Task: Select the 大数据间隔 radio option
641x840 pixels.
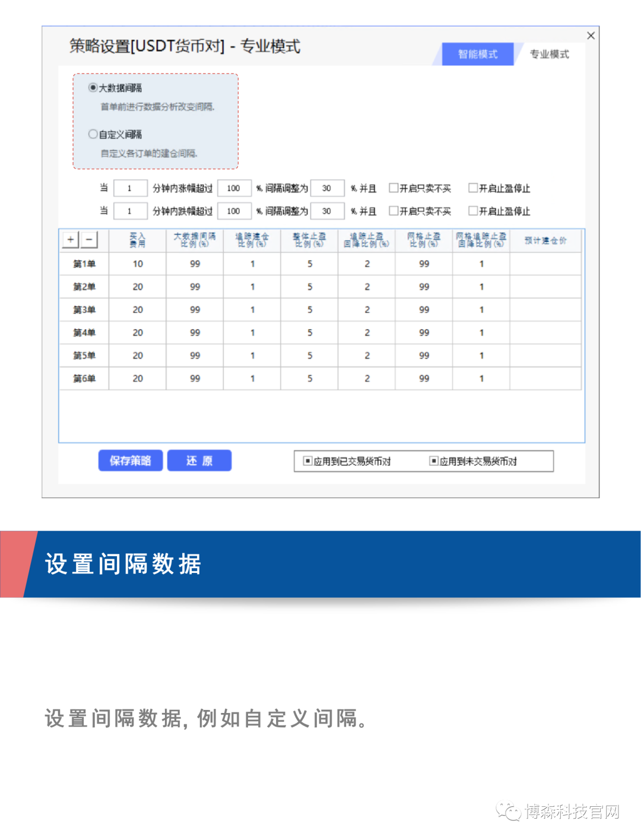Action: pyautogui.click(x=93, y=88)
